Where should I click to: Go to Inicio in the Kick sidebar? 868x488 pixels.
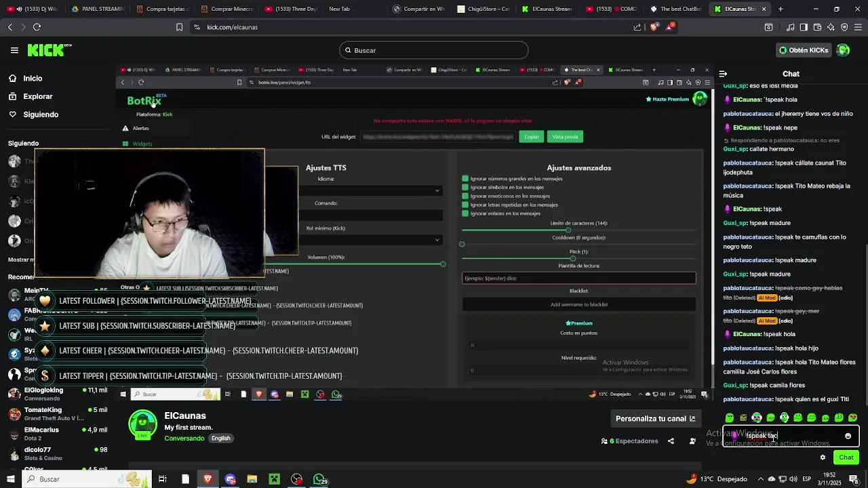click(33, 79)
